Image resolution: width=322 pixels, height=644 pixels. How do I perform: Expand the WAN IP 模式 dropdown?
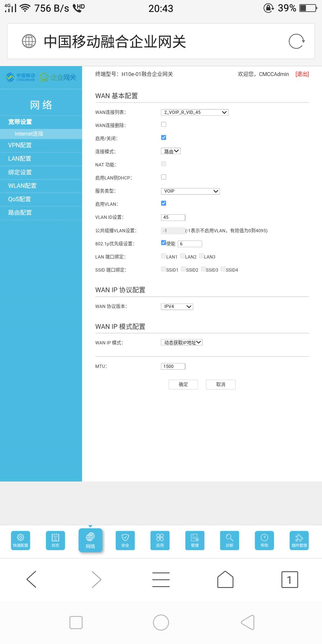(x=182, y=343)
